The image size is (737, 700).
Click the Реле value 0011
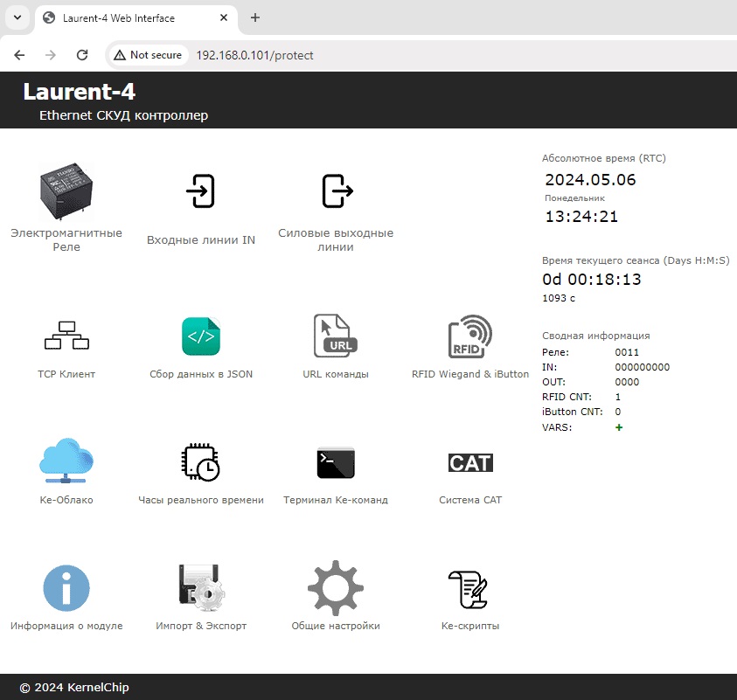pyautogui.click(x=627, y=352)
